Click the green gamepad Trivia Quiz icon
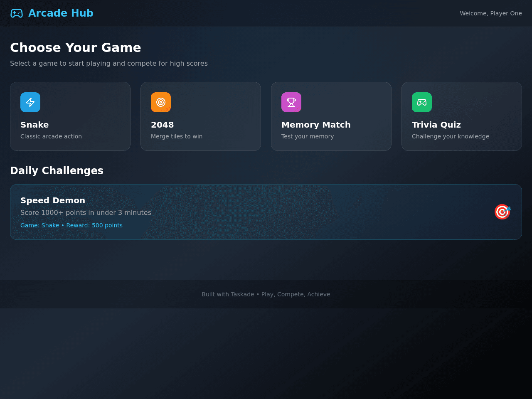The width and height of the screenshot is (532, 399). point(422,102)
